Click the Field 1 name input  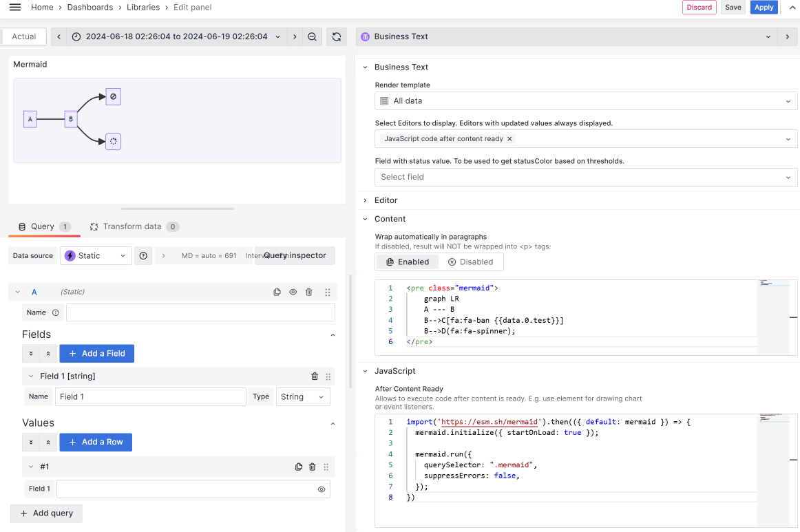[150, 397]
